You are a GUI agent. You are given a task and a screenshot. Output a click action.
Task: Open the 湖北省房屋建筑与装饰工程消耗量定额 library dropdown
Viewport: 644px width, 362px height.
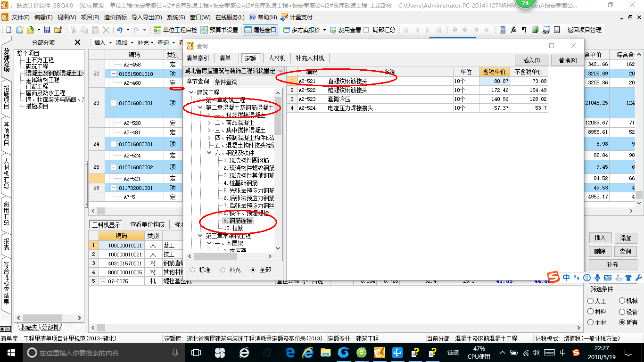[x=280, y=71]
